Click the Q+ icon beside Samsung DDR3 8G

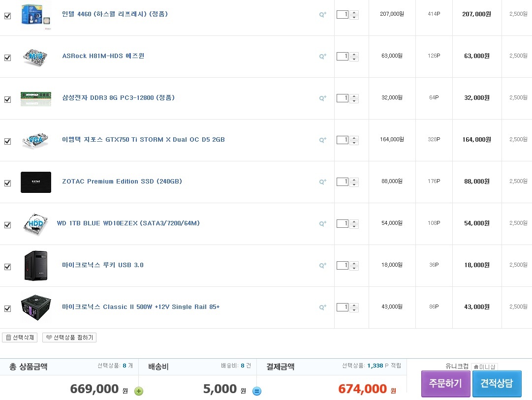[323, 98]
